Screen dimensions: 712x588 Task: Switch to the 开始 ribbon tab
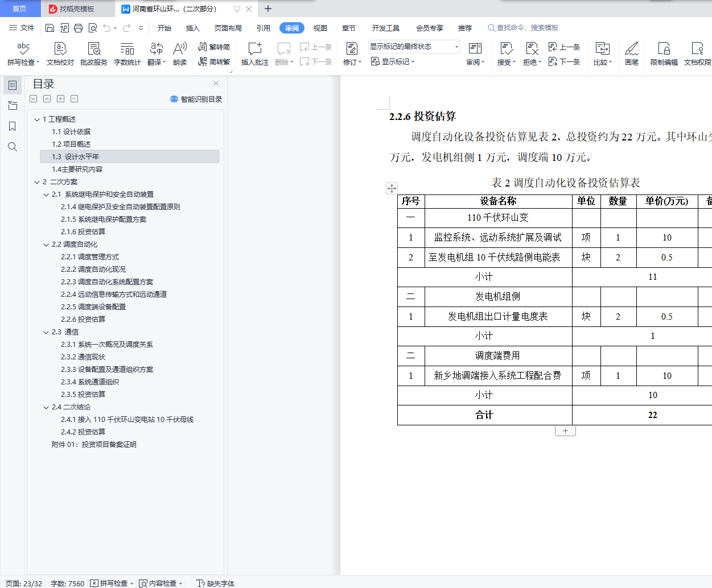click(x=164, y=28)
